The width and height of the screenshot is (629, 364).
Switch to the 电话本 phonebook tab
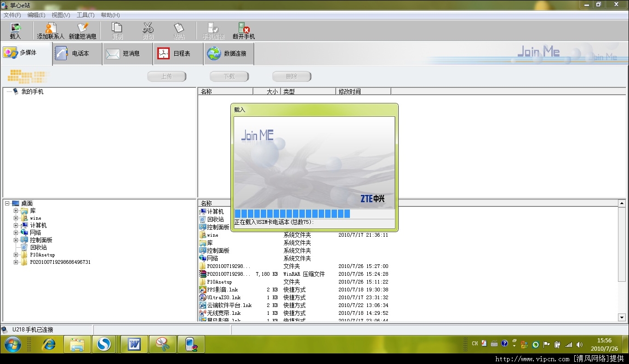[78, 54]
